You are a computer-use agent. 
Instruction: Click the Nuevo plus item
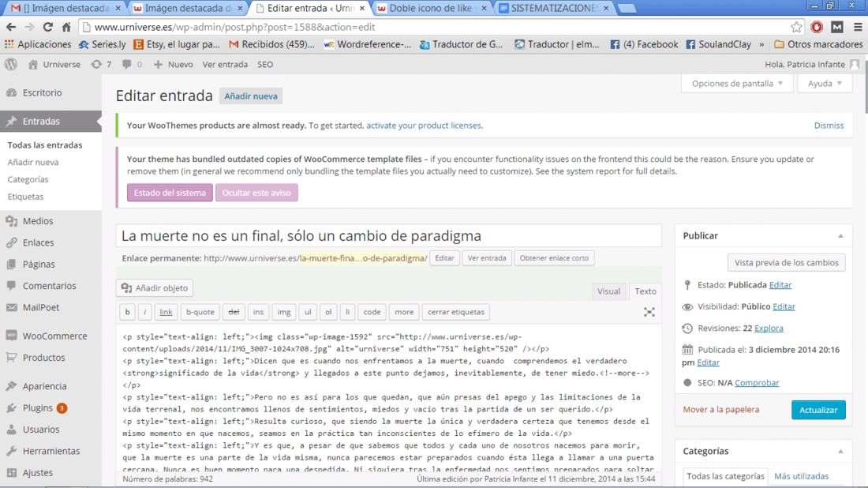click(174, 64)
